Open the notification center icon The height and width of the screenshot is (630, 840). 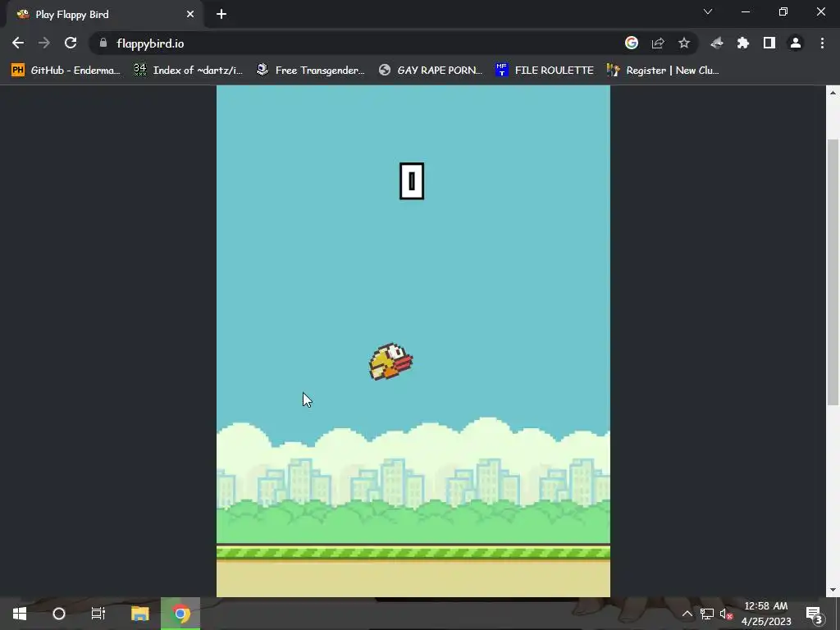(x=815, y=614)
